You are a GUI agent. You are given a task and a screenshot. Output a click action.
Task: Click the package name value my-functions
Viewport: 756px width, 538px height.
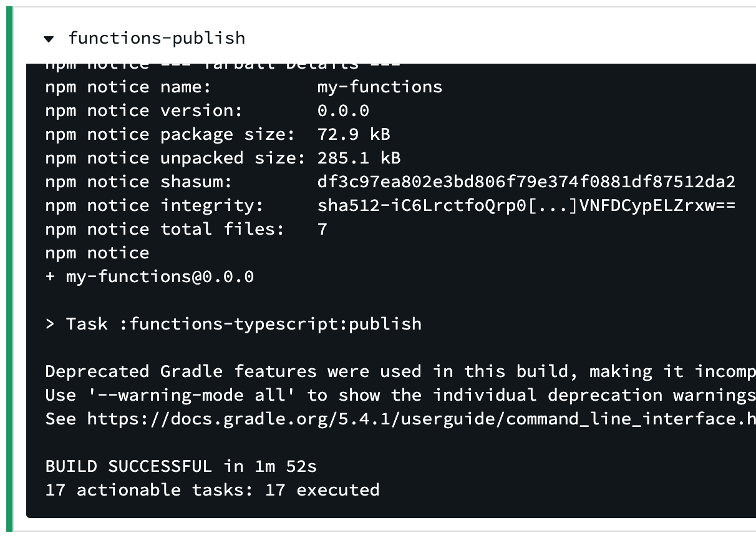(379, 87)
